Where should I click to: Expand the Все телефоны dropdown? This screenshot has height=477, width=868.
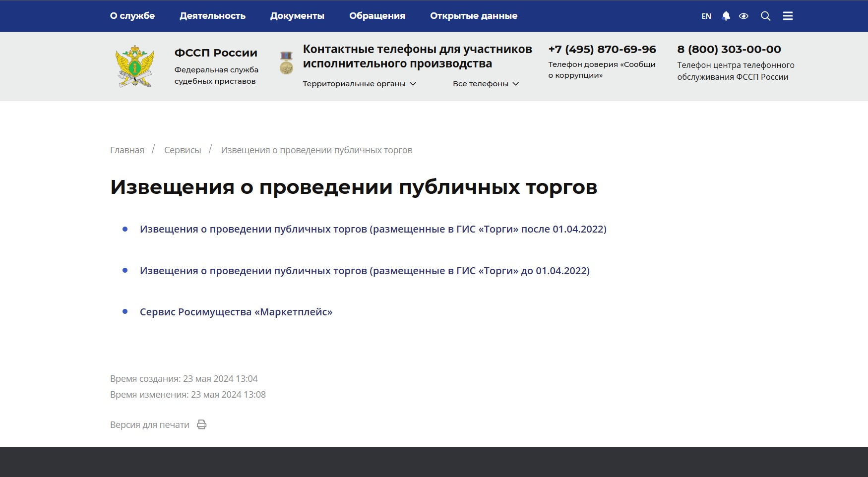coord(485,84)
